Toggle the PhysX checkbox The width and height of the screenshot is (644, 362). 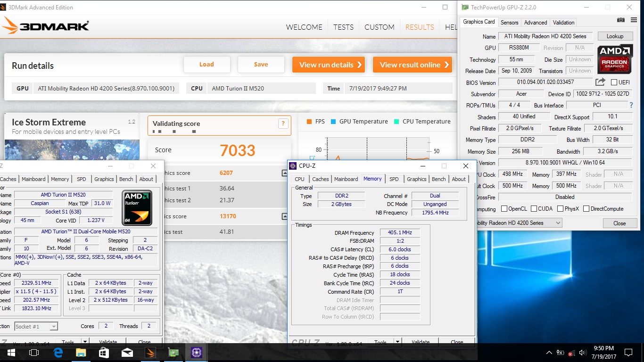560,209
